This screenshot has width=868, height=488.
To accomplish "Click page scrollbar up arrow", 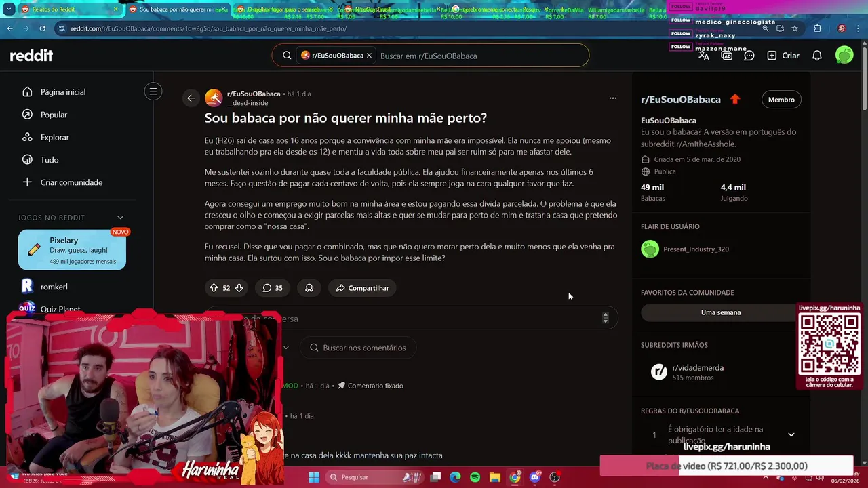I will (864, 45).
